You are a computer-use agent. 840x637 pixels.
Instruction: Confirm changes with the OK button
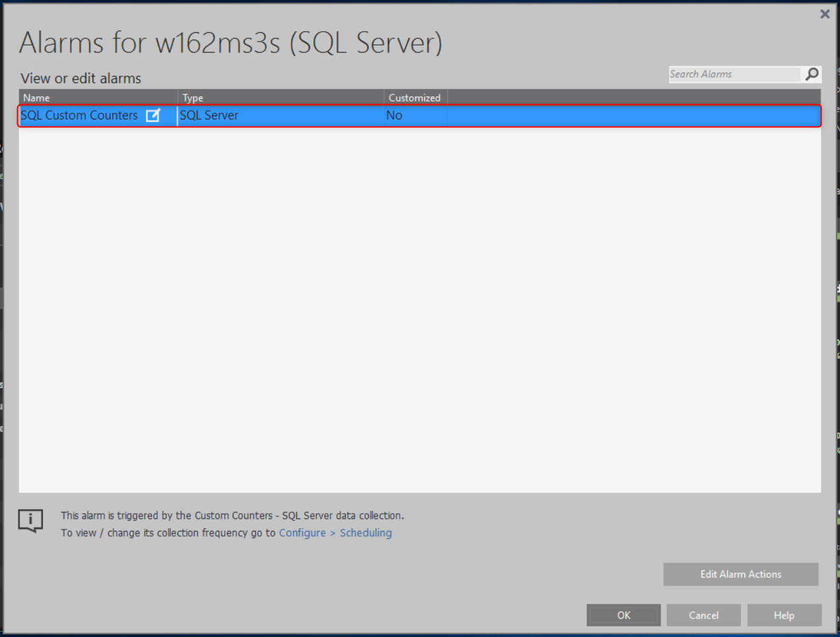[623, 615]
